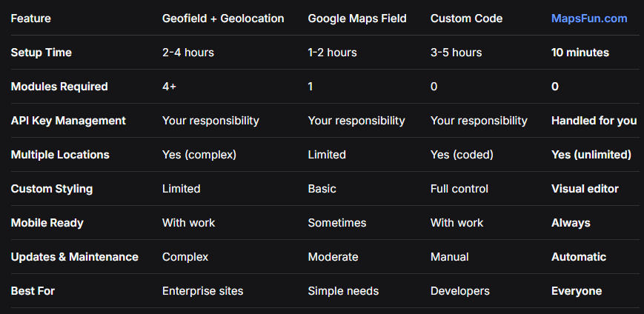
Task: Click the Updates & Maintenance row label
Action: click(x=74, y=257)
